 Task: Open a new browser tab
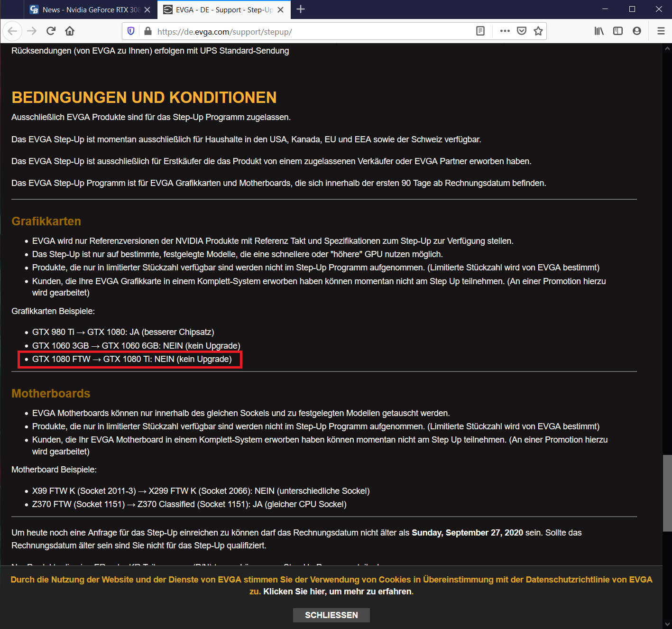coord(301,9)
